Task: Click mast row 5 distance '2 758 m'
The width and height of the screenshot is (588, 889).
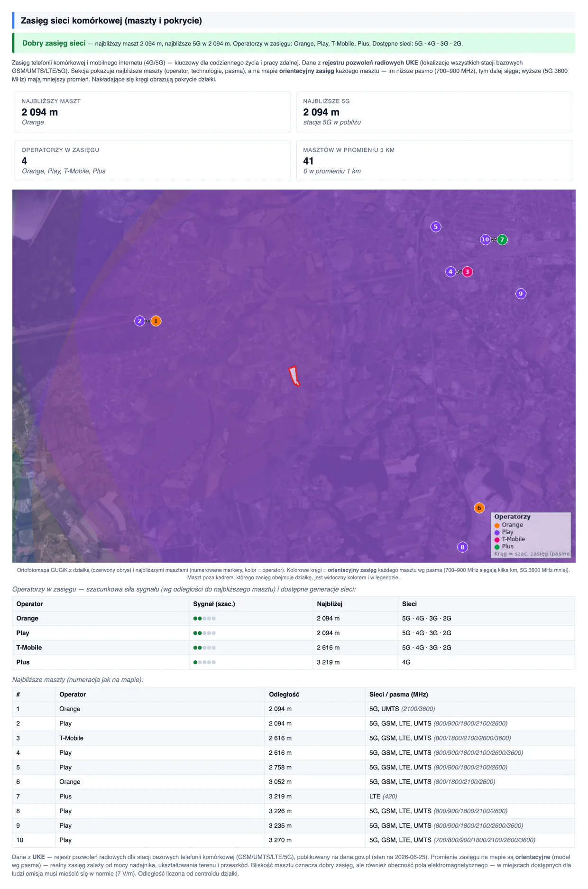Action: [x=280, y=767]
